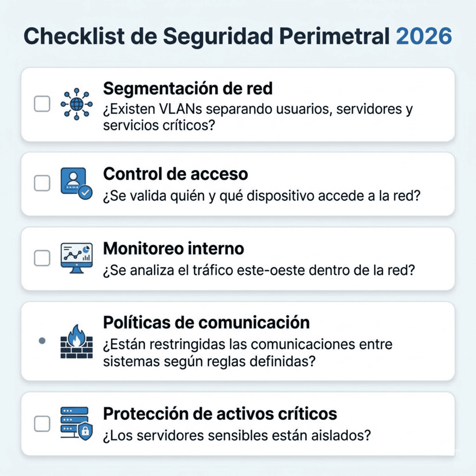Screen dimensions: 476x476
Task: Select the server shield lock icon
Action: click(x=77, y=424)
